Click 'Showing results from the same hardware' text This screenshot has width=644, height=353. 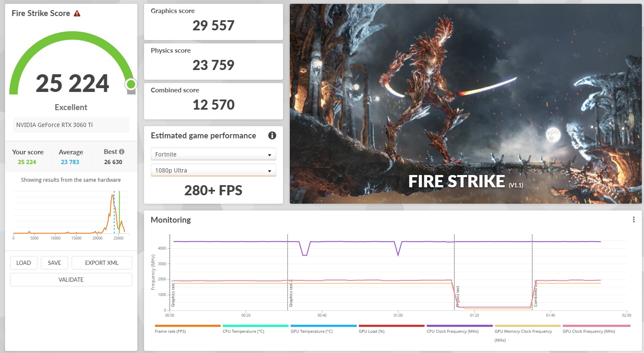click(71, 180)
